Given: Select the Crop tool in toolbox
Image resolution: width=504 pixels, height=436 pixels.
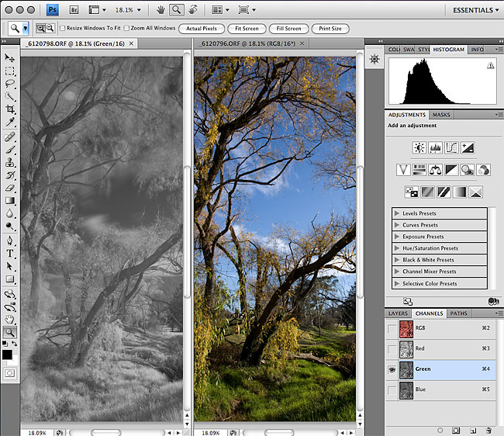Looking at the screenshot, I should tap(10, 109).
